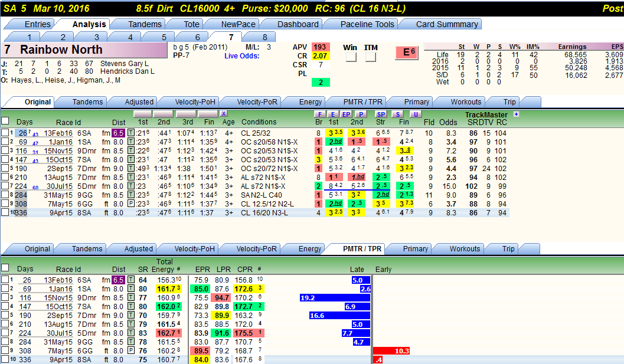
Task: Click the U pace filter button
Action: [416, 114]
